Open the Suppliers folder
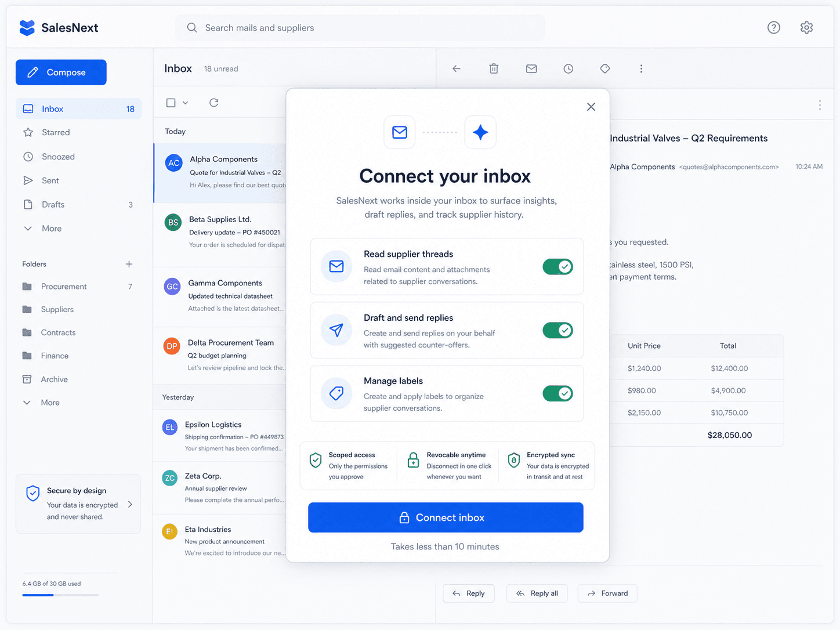Viewport: 840px width, 630px height. click(78, 309)
